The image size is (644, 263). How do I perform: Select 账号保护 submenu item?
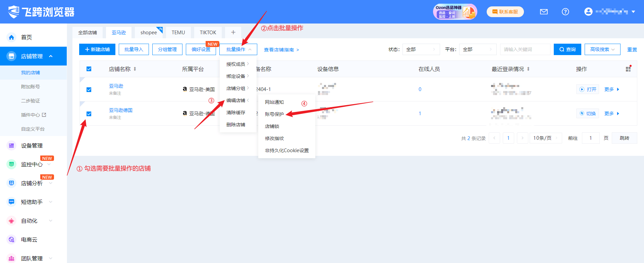[x=274, y=114]
